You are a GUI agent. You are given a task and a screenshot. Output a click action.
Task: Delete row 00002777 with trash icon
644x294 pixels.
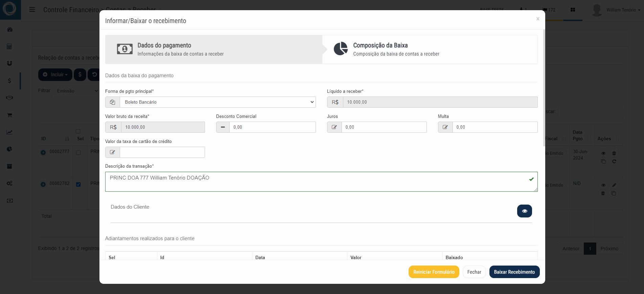click(614, 153)
